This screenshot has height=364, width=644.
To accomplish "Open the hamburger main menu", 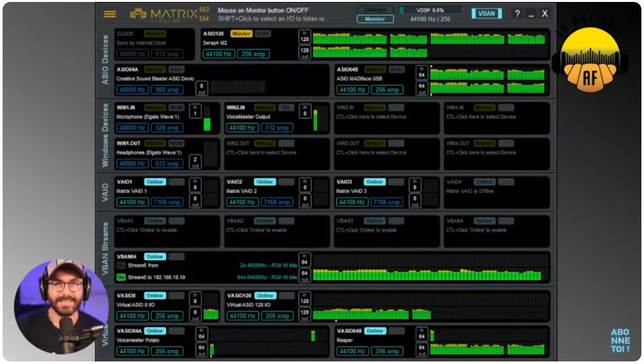I will point(110,14).
